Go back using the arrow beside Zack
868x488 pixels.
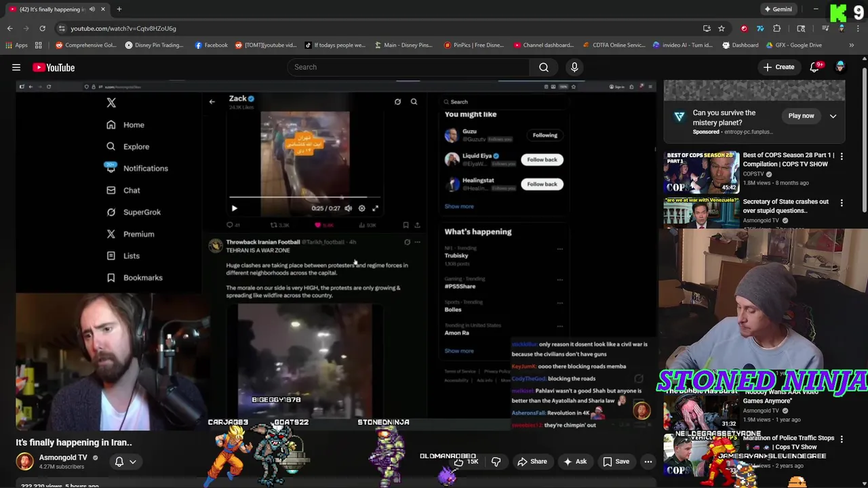click(x=212, y=102)
